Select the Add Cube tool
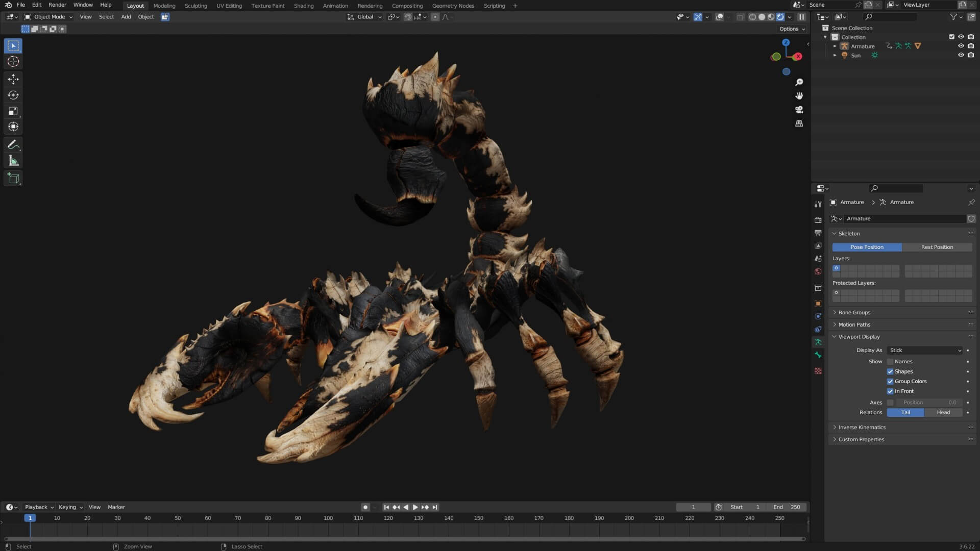 pos(13,179)
